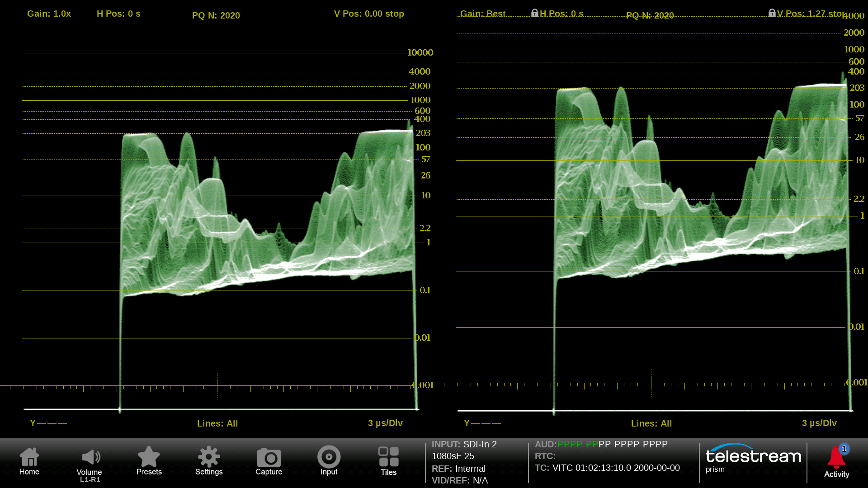Select right tile PQ N: 2020 label
Viewport: 868px width, 488px height.
650,15
